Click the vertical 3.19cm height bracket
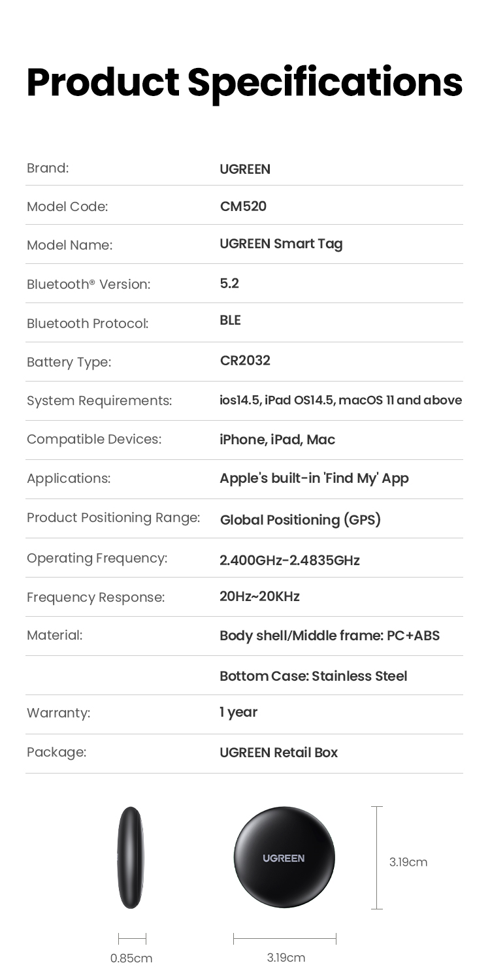490x980 pixels. point(377,858)
